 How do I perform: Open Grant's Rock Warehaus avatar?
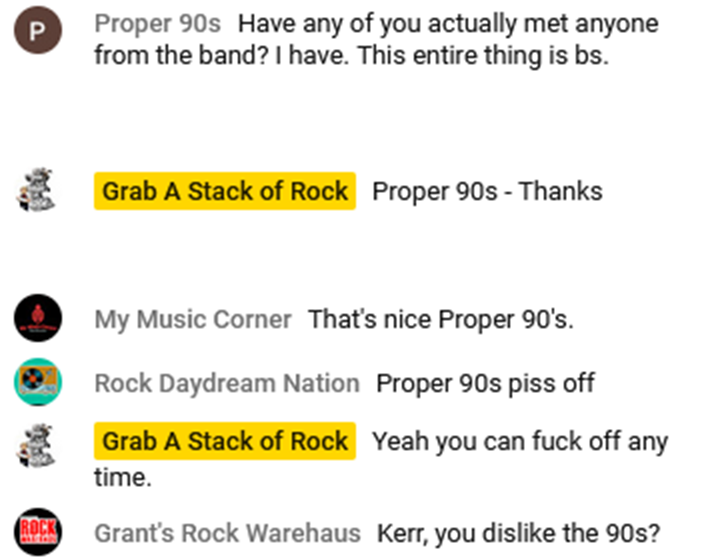(38, 533)
